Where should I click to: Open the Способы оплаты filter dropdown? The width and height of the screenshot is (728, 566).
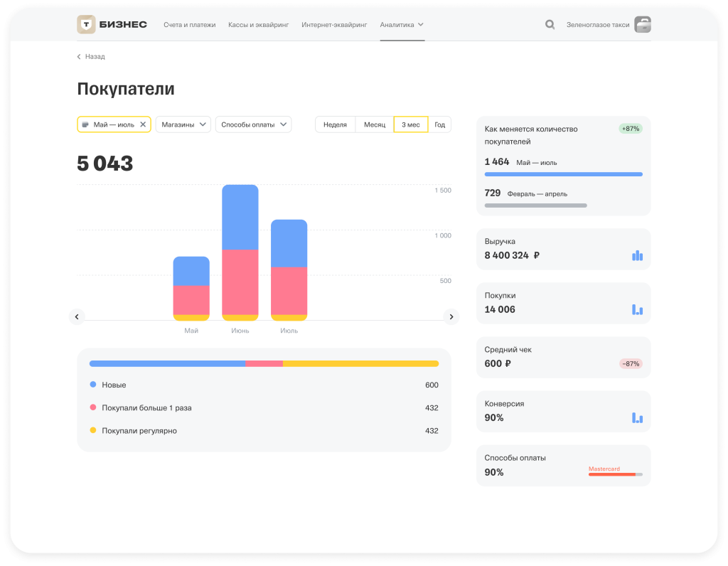(x=253, y=124)
